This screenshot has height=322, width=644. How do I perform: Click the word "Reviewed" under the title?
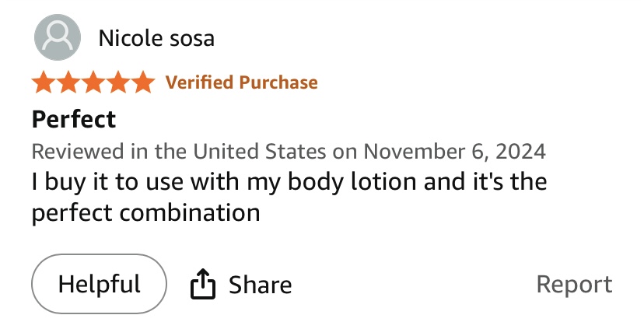[x=74, y=150]
